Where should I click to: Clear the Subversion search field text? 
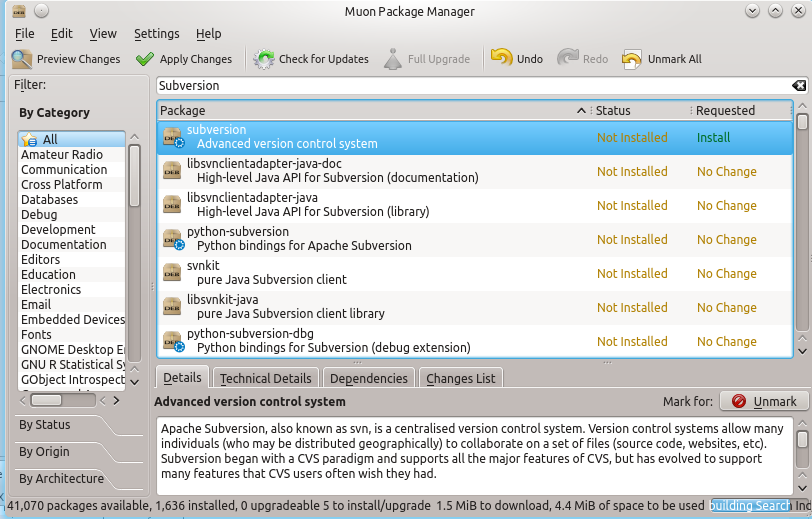[x=798, y=86]
